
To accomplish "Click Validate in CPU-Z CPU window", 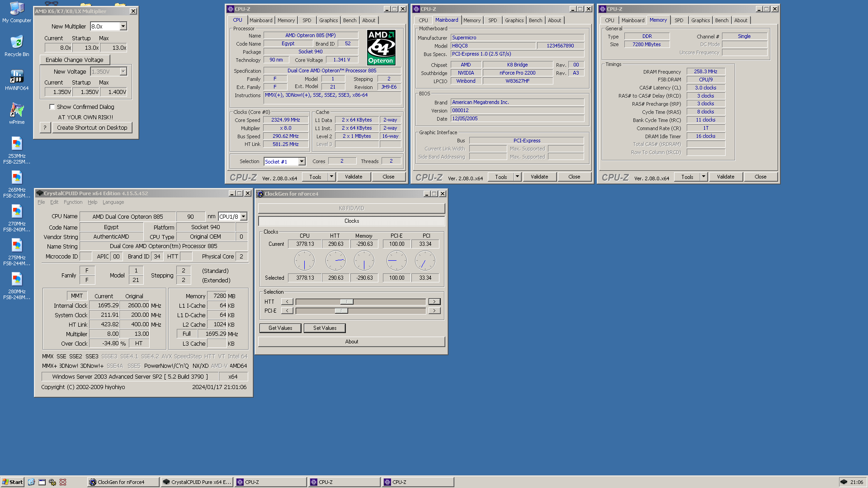I will pyautogui.click(x=354, y=177).
